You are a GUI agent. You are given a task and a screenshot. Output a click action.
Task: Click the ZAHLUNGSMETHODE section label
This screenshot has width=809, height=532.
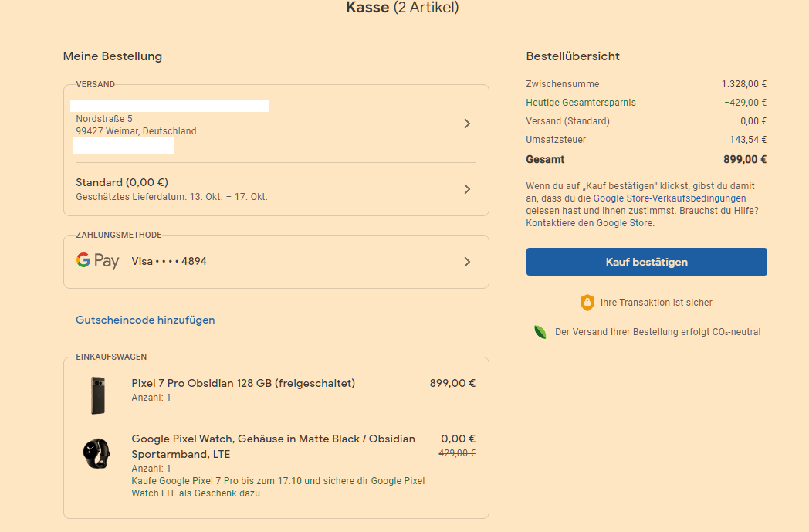pos(119,235)
